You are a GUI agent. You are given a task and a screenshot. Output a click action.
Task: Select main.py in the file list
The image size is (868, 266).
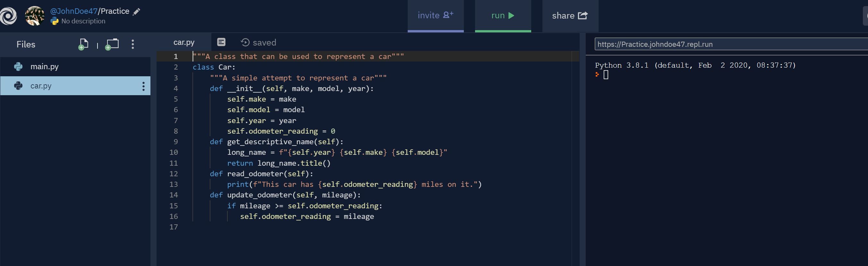tap(75, 67)
